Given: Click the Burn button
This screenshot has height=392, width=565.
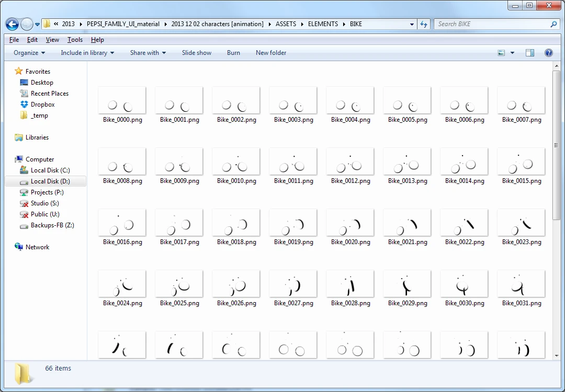Looking at the screenshot, I should coord(233,53).
